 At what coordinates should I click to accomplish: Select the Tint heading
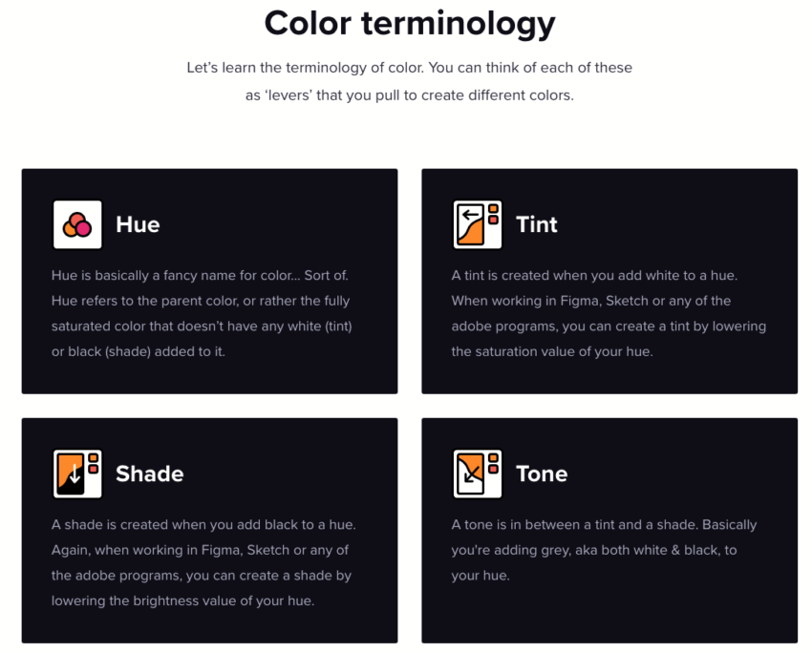pos(536,224)
